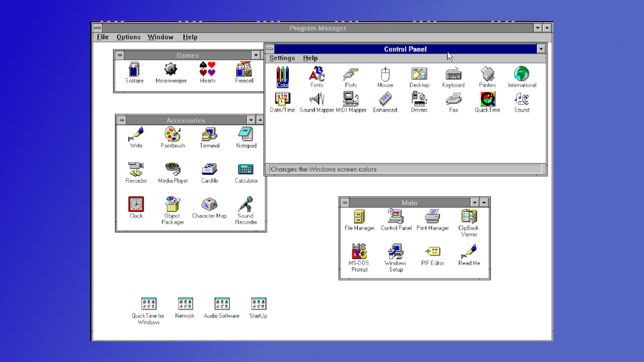
Task: Open the Settings menu in Control Panel
Action: point(282,58)
